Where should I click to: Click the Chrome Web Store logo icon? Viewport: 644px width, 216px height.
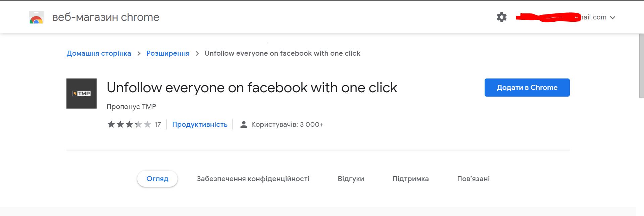(36, 17)
